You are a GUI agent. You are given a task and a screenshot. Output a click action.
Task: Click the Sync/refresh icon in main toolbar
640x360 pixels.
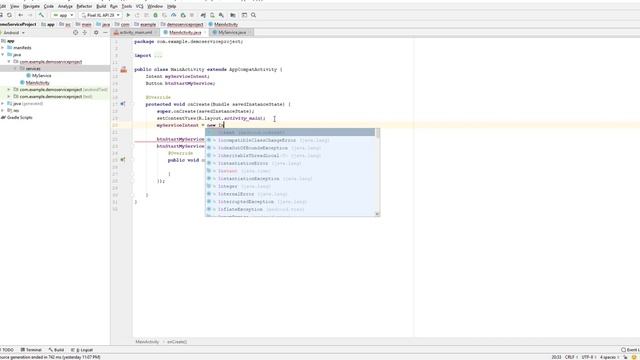9,15
